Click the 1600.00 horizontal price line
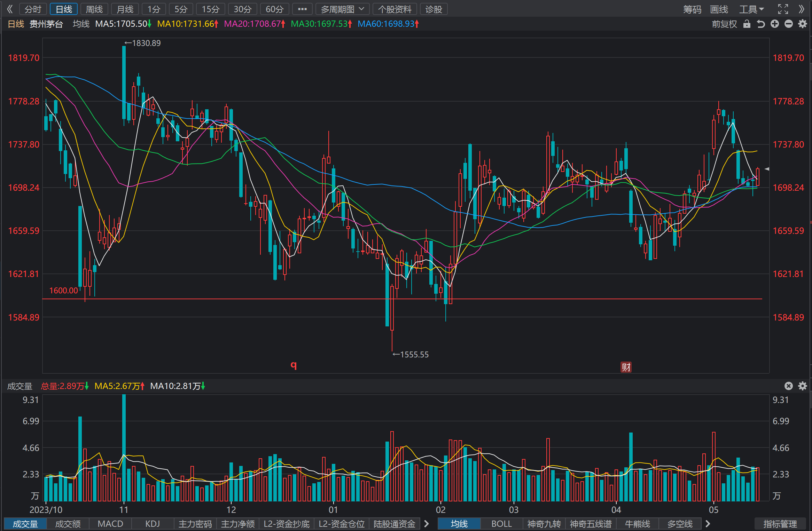 point(402,299)
